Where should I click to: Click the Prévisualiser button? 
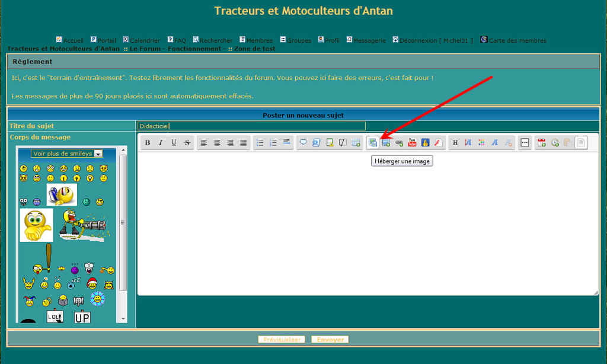[282, 339]
